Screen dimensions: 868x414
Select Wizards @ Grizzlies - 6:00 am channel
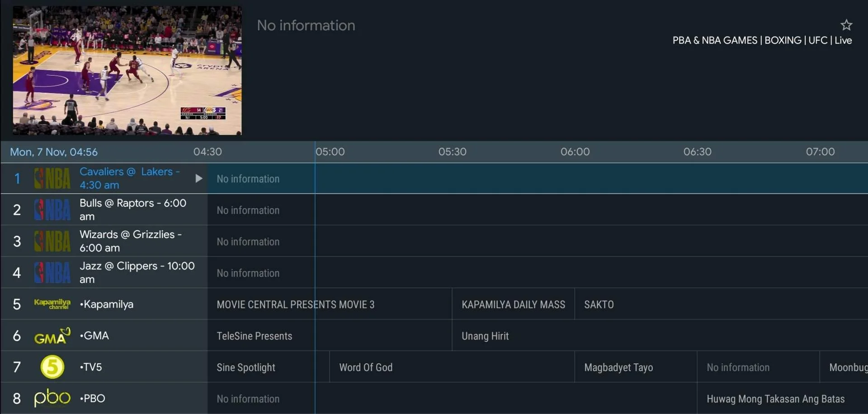(x=131, y=241)
